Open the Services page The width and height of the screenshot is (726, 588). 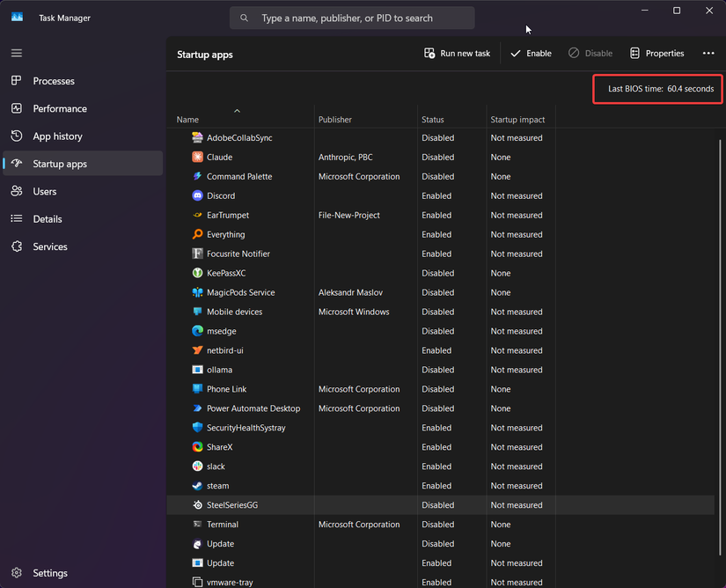point(83,246)
